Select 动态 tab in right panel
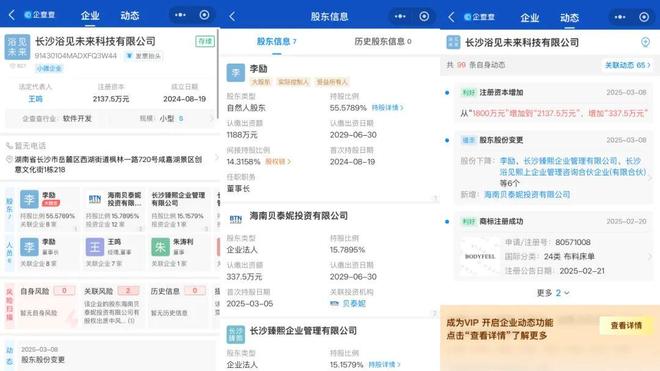Viewport: 660px width, 371px height. coord(570,18)
